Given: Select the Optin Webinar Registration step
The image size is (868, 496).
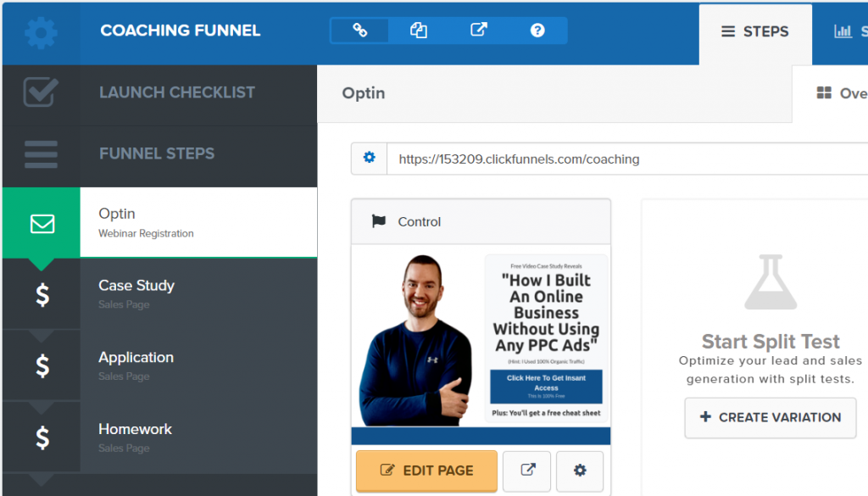Looking at the screenshot, I should coord(198,222).
